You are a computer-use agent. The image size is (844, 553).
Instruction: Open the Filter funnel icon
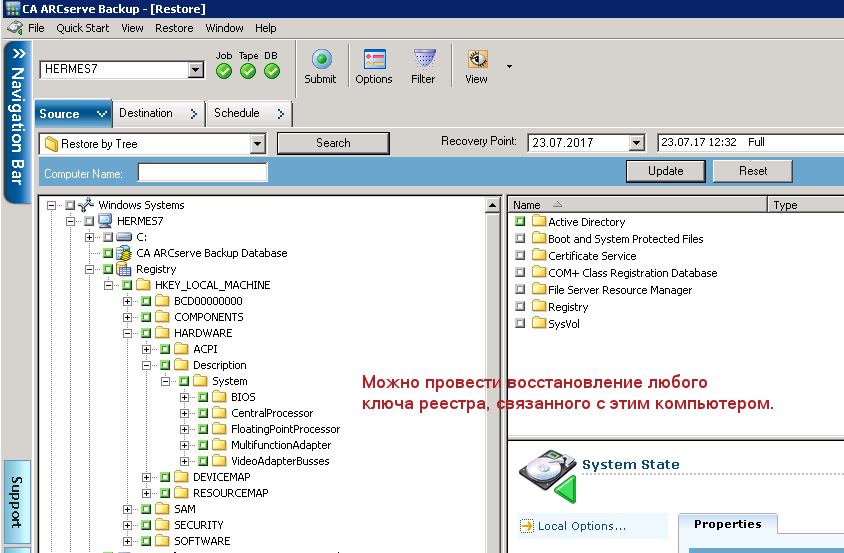pos(424,59)
